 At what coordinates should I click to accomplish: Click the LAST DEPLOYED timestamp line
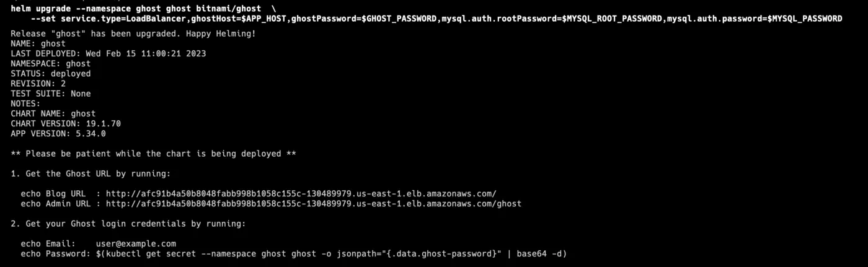tap(108, 53)
